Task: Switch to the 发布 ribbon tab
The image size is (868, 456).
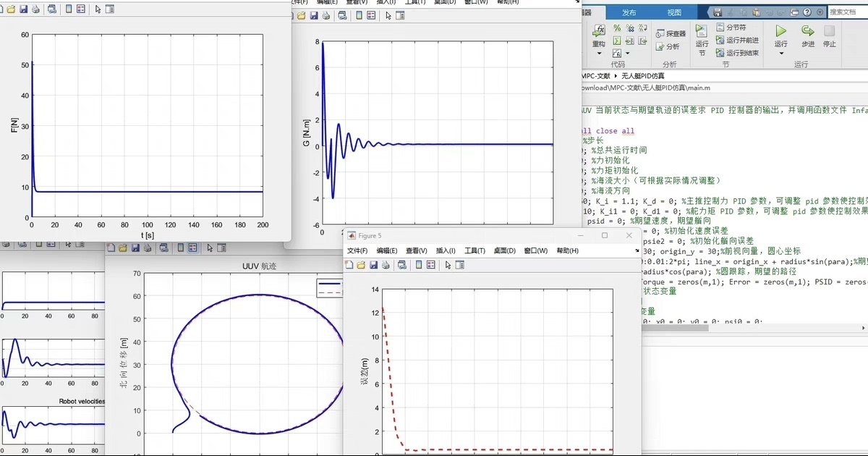Action: pyautogui.click(x=629, y=12)
